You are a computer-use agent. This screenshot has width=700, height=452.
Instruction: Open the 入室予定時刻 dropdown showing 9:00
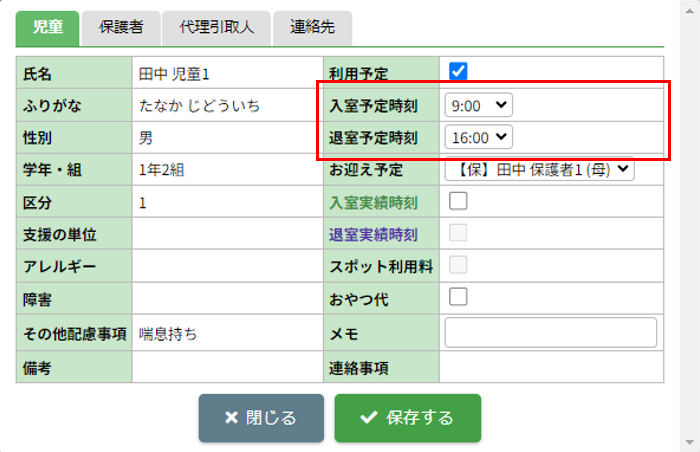tap(478, 104)
